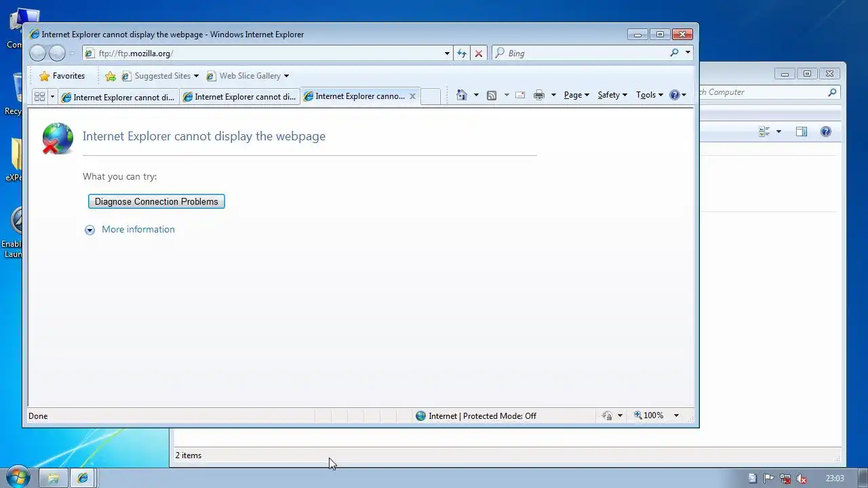
Task: Click the IE window title bar icon
Action: [34, 34]
